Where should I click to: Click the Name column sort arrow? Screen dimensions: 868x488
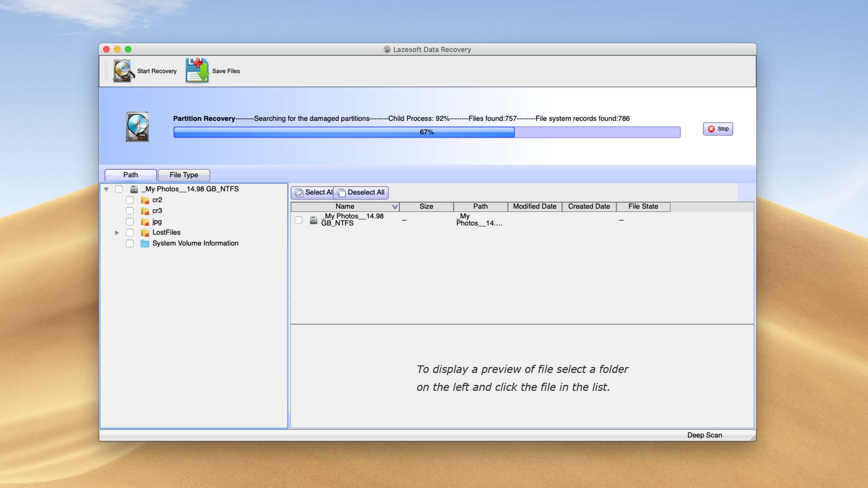395,207
